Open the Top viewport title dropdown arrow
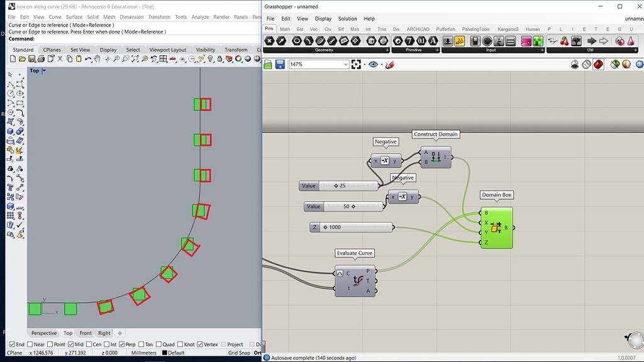This screenshot has height=362, width=644. (43, 71)
